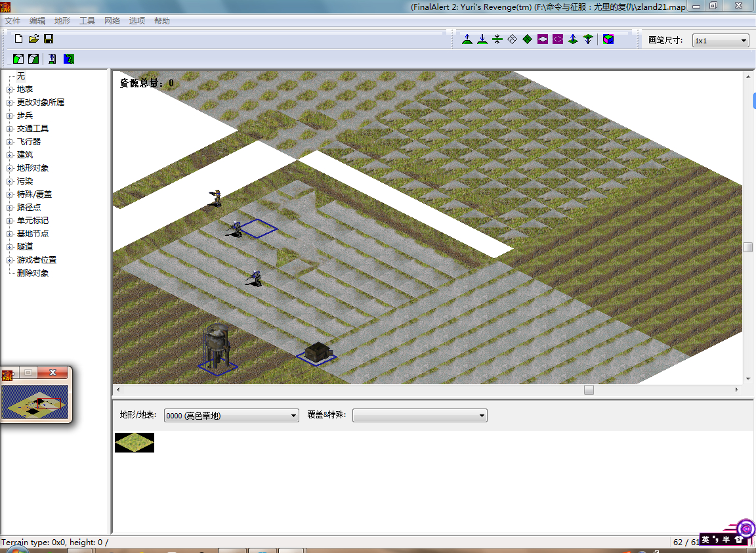Click the purple icon with the dotted diamond outline
The height and width of the screenshot is (553, 756).
tap(558, 39)
